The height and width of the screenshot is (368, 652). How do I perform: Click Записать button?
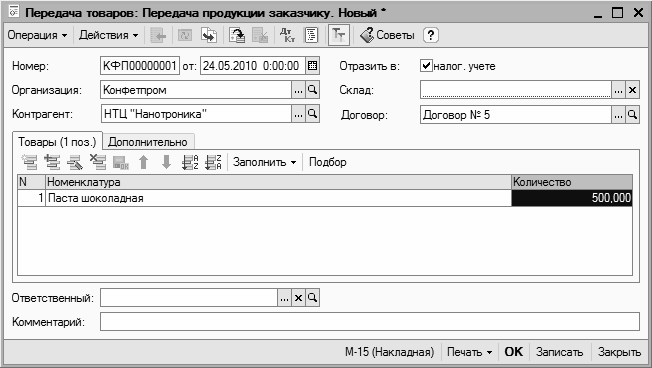click(x=559, y=352)
